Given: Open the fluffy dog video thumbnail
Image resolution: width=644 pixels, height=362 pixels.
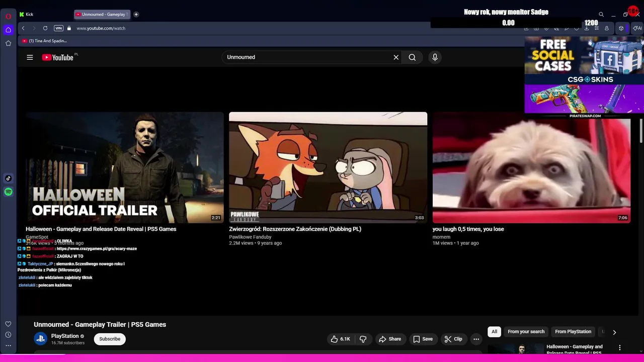Looking at the screenshot, I should pos(531,167).
